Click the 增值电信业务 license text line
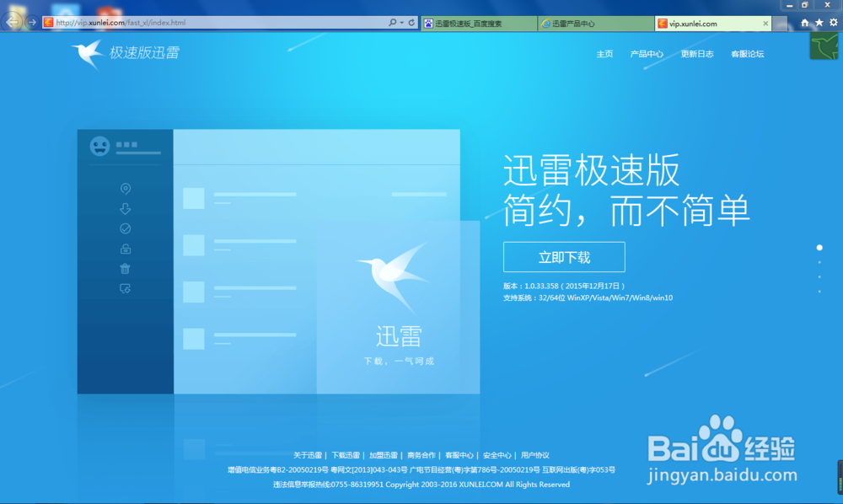The width and height of the screenshot is (843, 504). [x=421, y=469]
